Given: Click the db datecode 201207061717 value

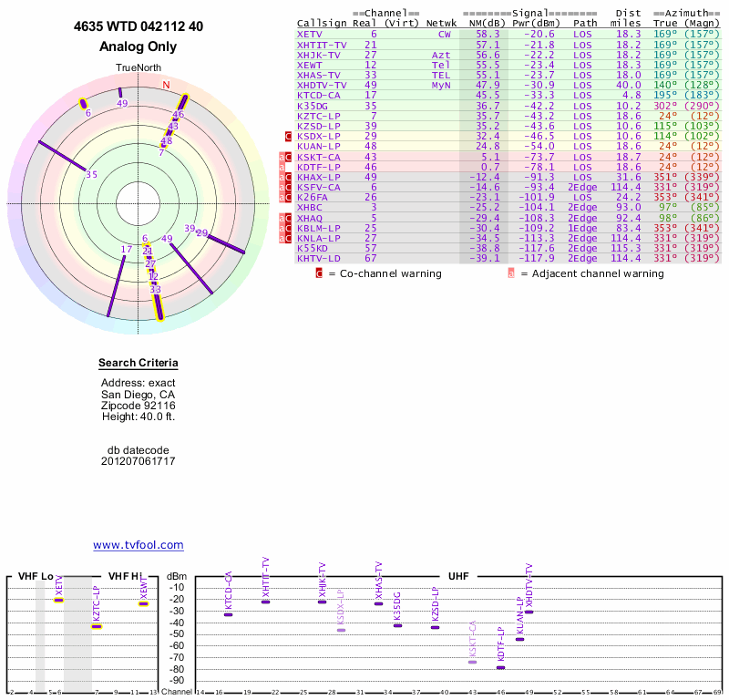Looking at the screenshot, I should [x=139, y=461].
